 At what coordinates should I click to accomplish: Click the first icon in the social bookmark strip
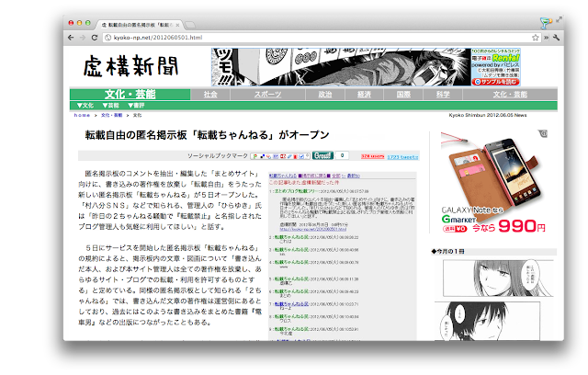tap(255, 156)
